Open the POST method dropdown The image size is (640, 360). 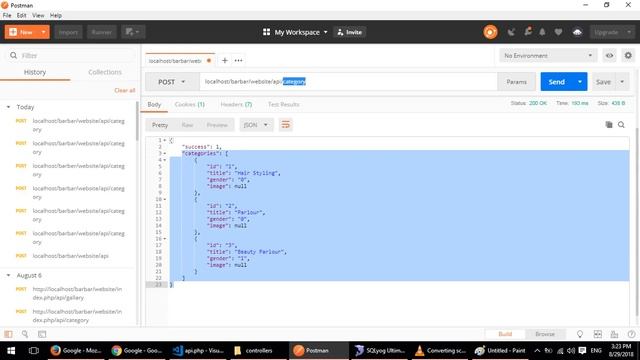(x=171, y=82)
